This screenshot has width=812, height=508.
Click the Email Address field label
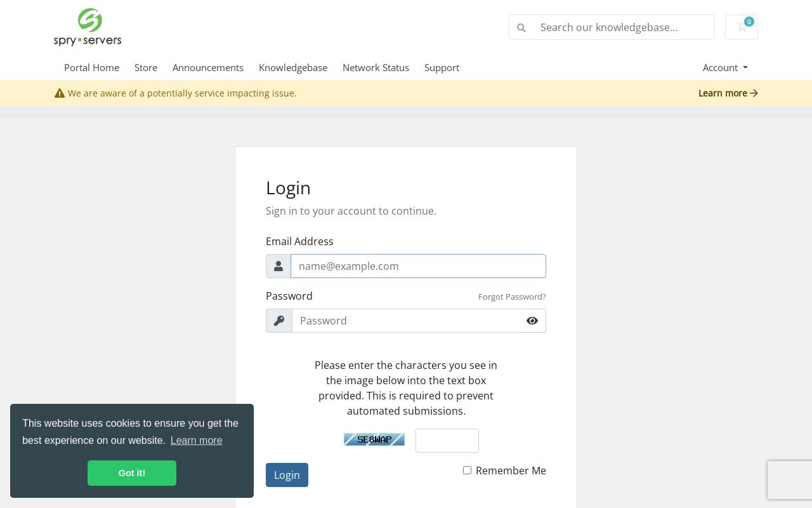(299, 241)
